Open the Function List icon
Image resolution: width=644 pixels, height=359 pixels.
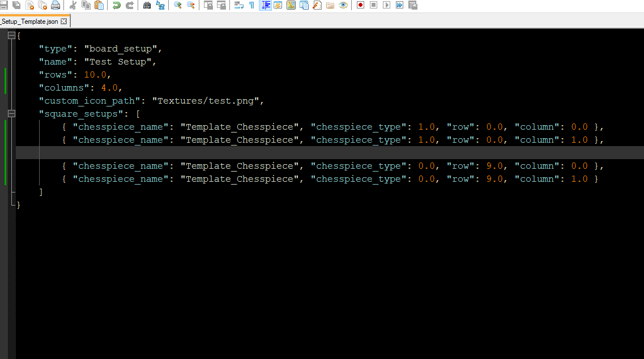tap(317, 5)
